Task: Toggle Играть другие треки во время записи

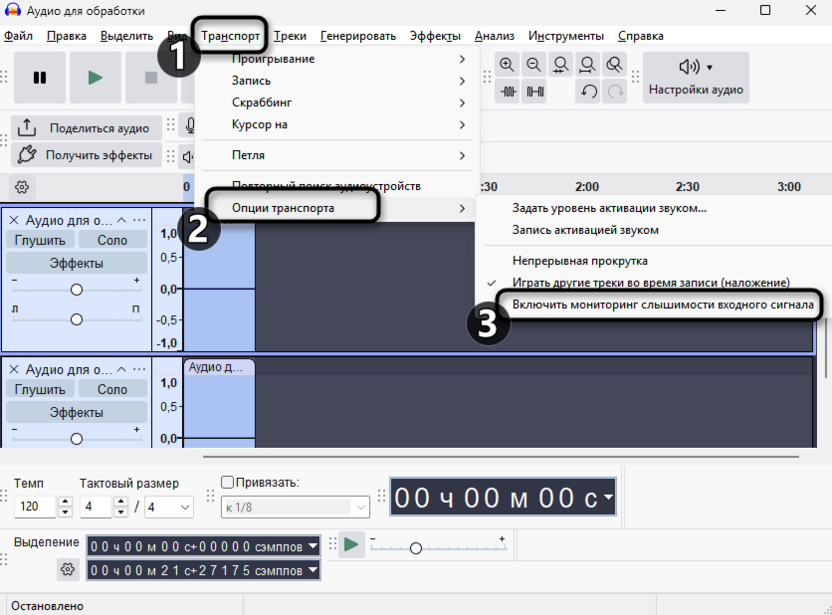Action: 651,283
